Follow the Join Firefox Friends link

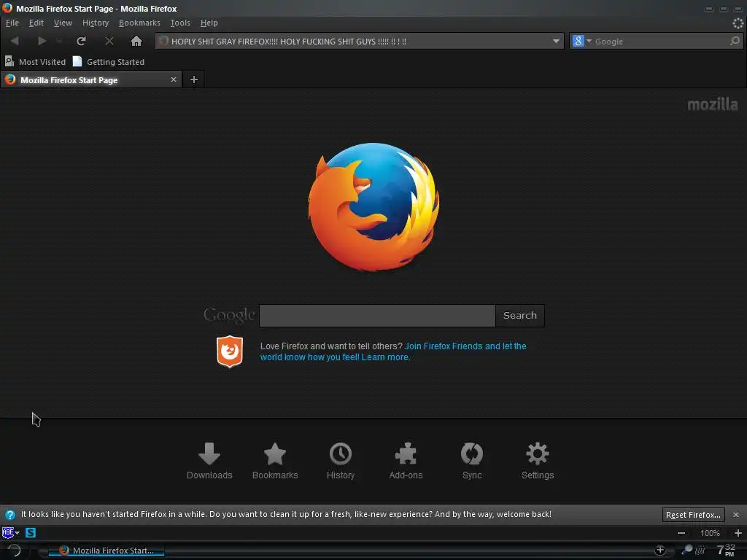pyautogui.click(x=465, y=346)
